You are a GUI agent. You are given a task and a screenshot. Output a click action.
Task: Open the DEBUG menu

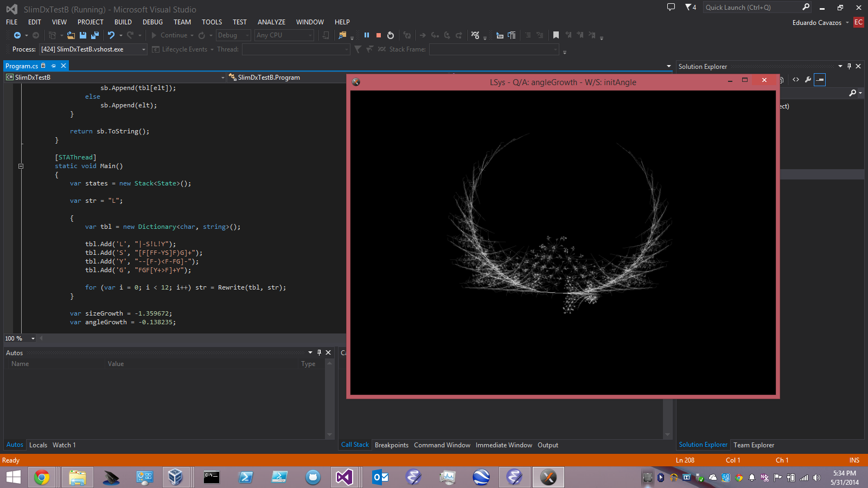(x=152, y=22)
